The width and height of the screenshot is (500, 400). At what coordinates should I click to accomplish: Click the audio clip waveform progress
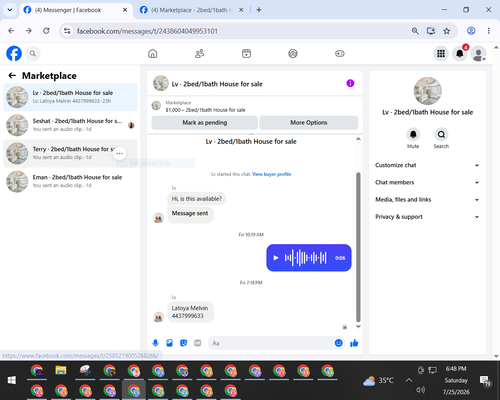(x=305, y=258)
